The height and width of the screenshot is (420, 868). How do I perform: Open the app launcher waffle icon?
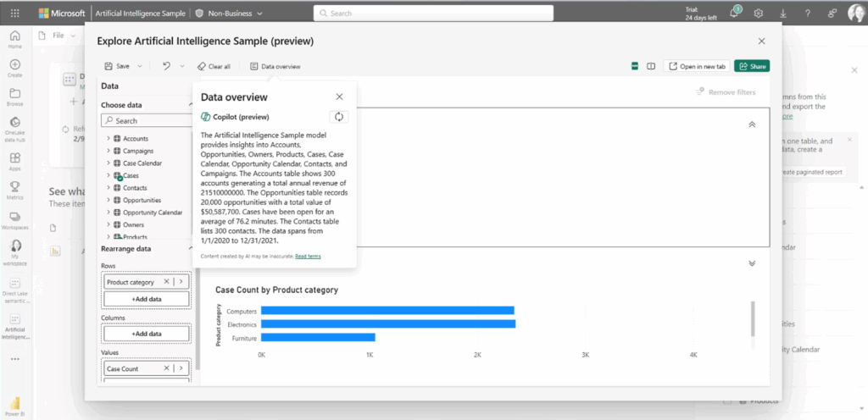coord(15,14)
